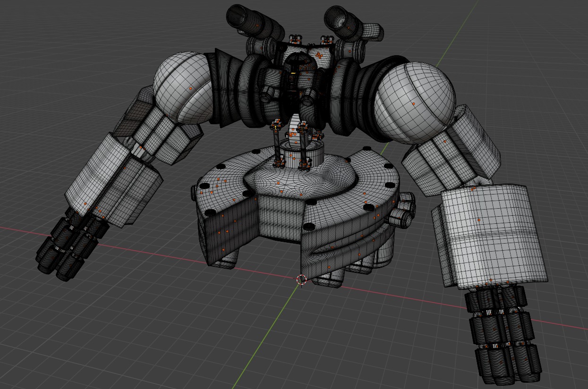Click the top-right shoulder cannon
The width and height of the screenshot is (588, 389).
[354, 24]
